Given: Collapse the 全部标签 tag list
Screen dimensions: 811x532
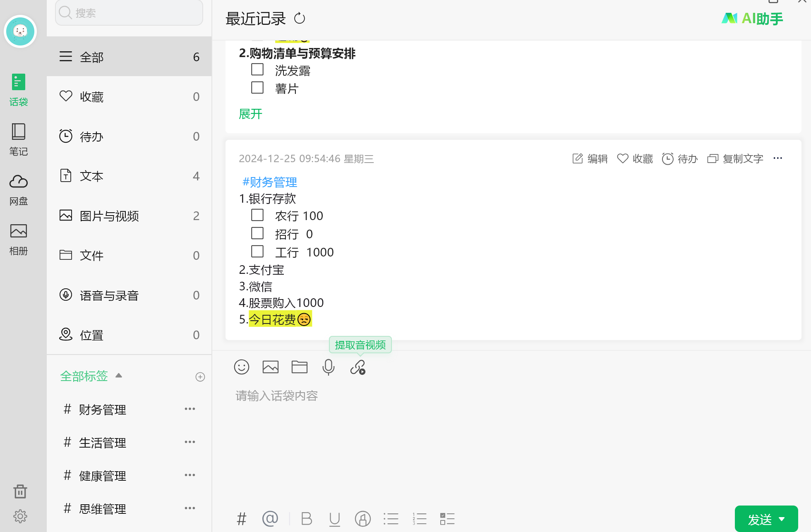Looking at the screenshot, I should point(119,376).
